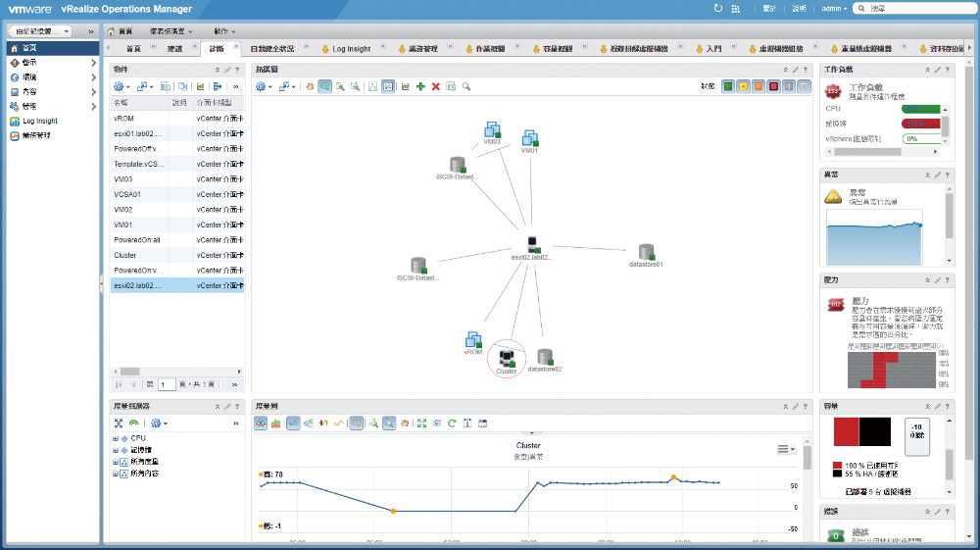The image size is (980, 550).
Task: Click the green signal arc icon in the metric picker
Action: point(133,424)
